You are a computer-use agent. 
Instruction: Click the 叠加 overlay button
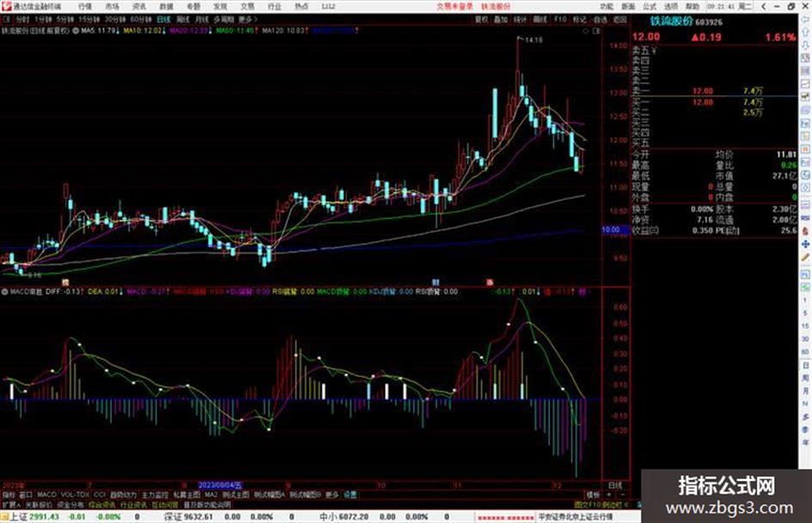[x=501, y=20]
